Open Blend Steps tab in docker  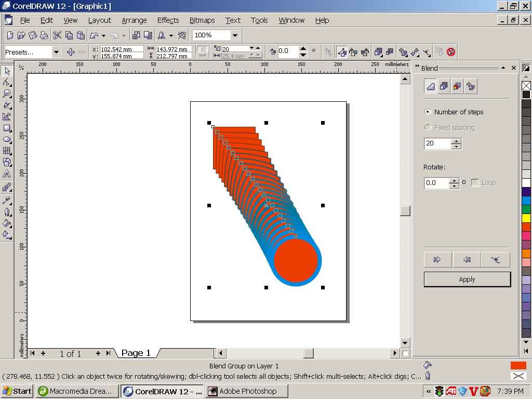tap(431, 87)
